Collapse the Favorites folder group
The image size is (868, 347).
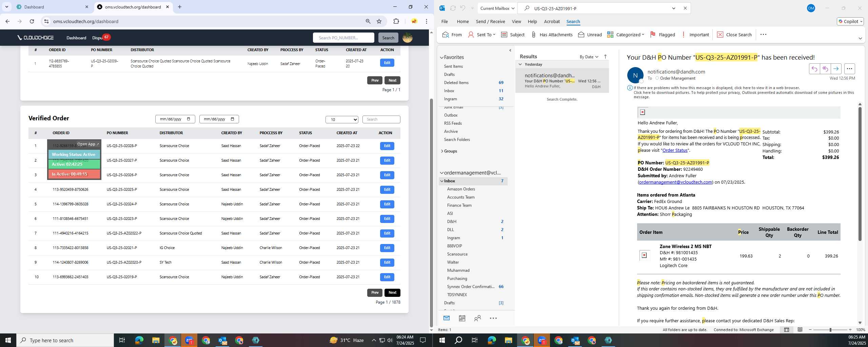(x=442, y=58)
